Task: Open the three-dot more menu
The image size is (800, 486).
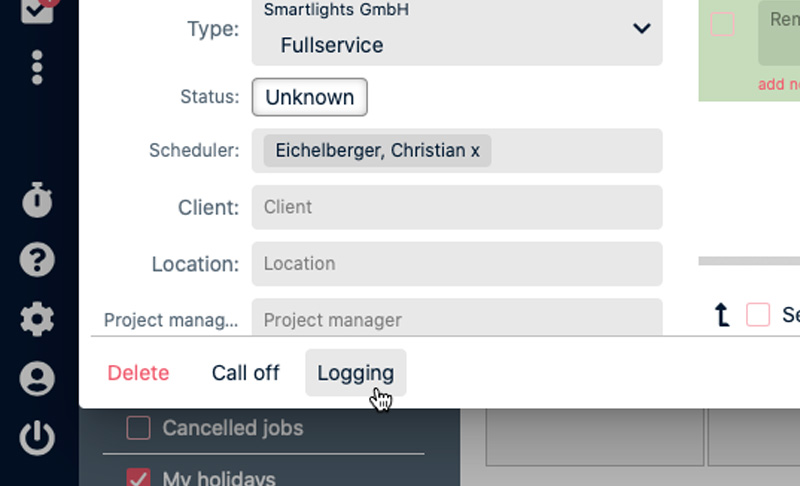Action: [x=37, y=67]
